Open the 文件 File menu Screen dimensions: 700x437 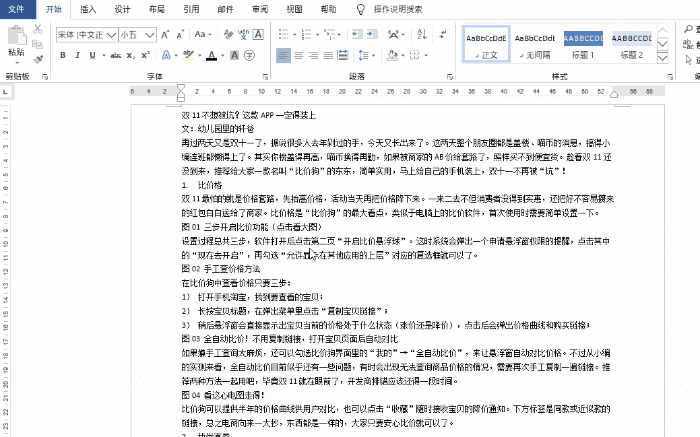click(x=17, y=9)
